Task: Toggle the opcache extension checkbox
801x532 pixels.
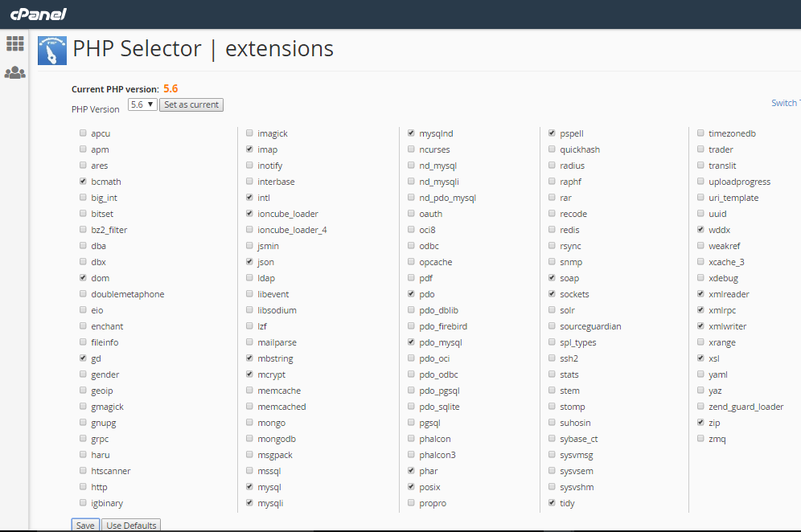Action: click(412, 262)
